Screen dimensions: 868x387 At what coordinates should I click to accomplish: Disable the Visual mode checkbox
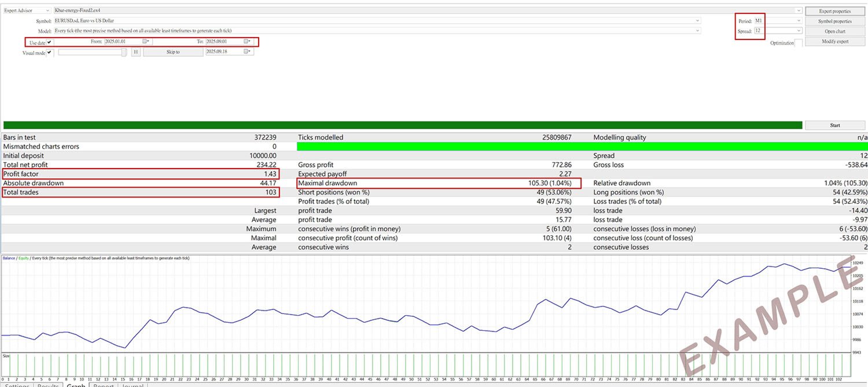tap(49, 52)
